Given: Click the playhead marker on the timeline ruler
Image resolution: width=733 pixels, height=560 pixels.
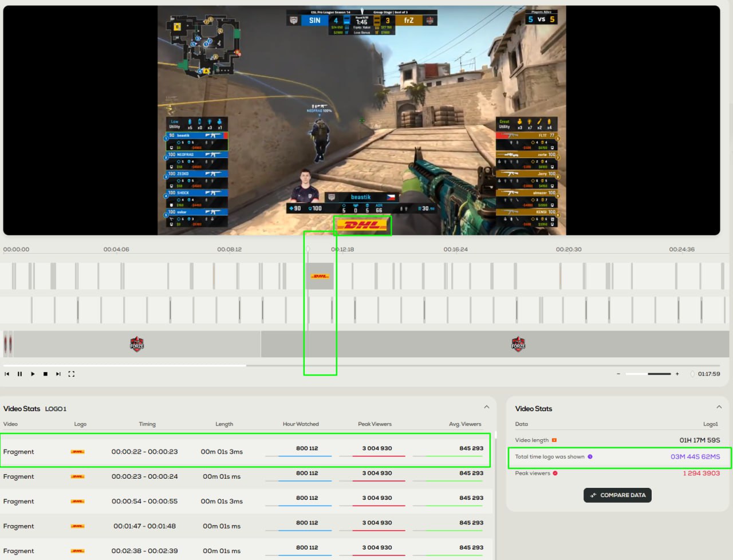Looking at the screenshot, I should [308, 249].
